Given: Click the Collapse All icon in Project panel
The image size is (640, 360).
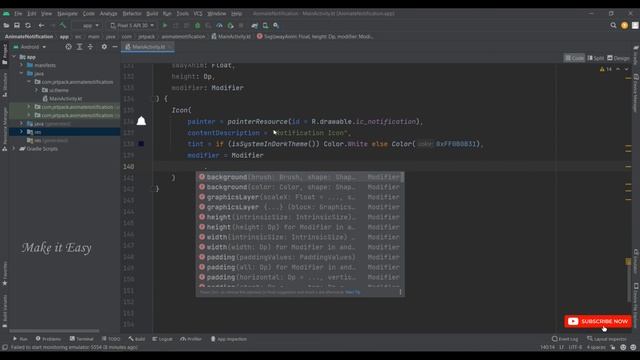Looking at the screenshot, I should pos(90,47).
